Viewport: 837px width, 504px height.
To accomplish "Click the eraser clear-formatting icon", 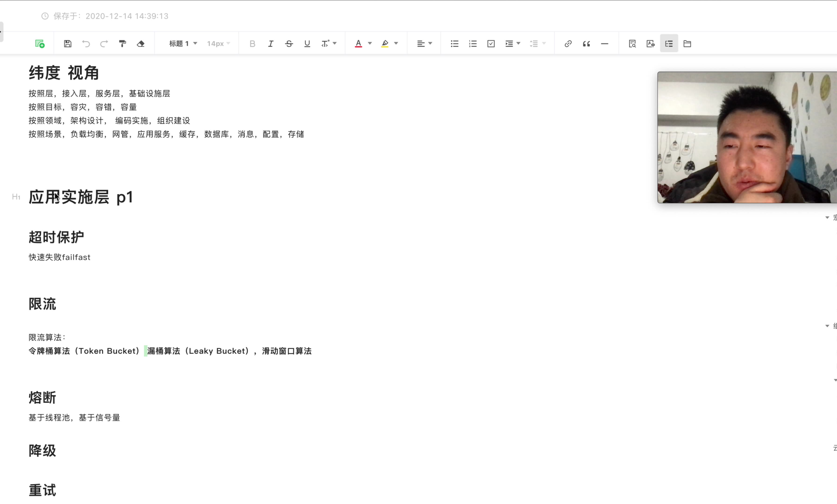I will tap(141, 44).
